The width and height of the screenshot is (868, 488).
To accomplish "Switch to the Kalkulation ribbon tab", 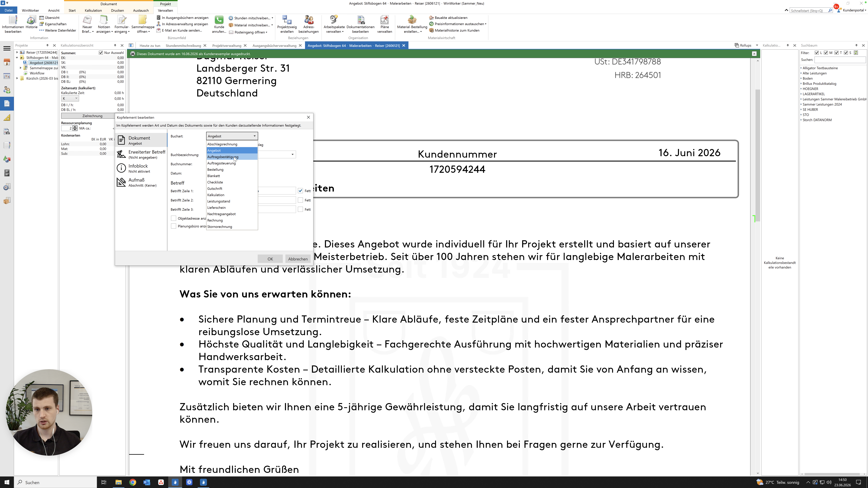I will pyautogui.click(x=93, y=10).
